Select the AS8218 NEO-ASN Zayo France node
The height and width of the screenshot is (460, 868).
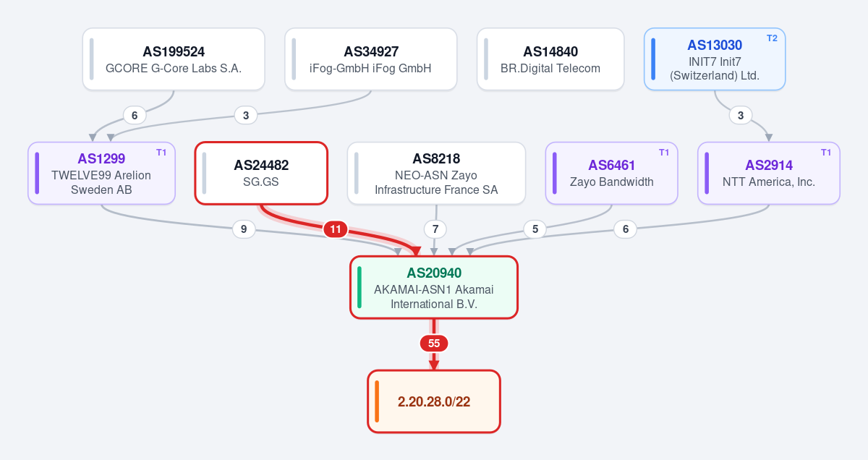(436, 173)
